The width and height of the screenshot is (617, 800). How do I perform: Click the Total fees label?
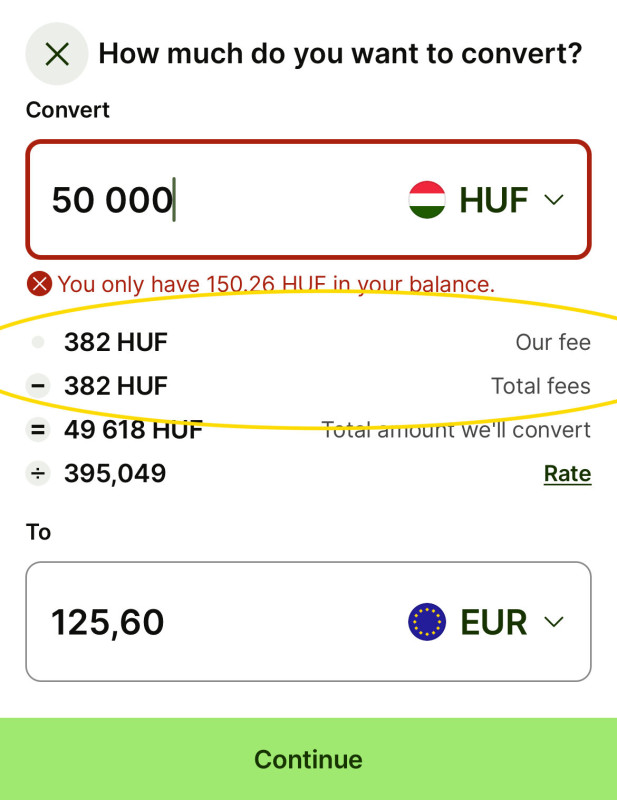[540, 386]
